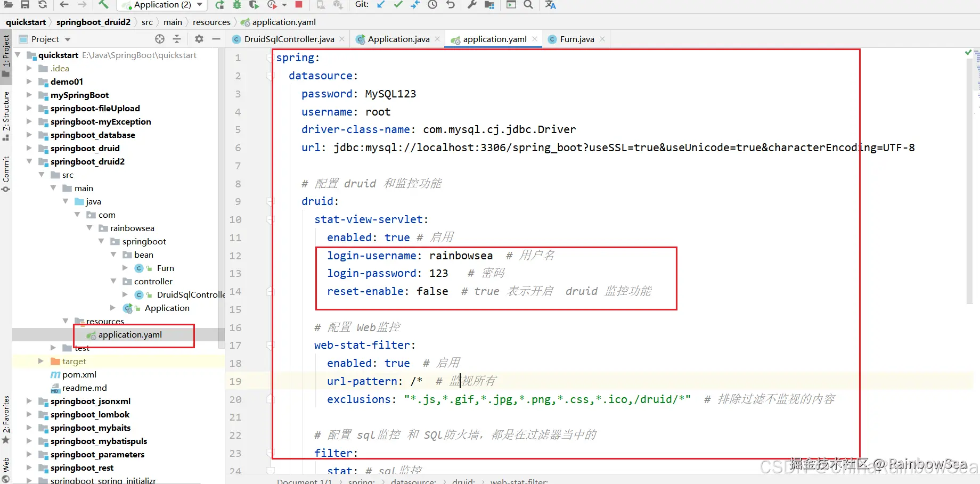This screenshot has width=980, height=484.
Task: Update project from Git with the blue arrow
Action: 381,4
